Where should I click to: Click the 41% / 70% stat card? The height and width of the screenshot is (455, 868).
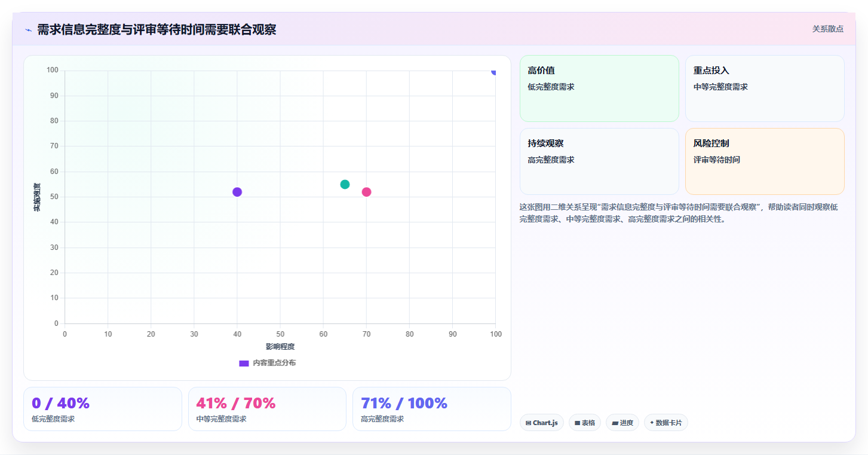pos(267,409)
